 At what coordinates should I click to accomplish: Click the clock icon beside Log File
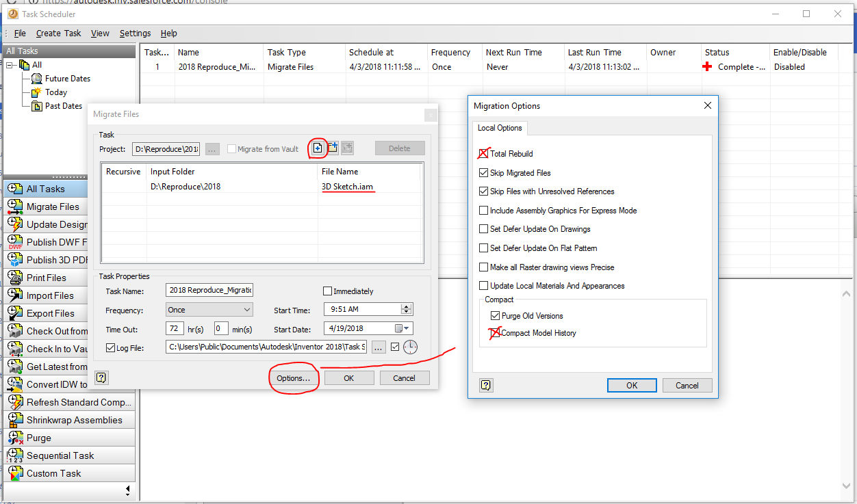pos(410,347)
